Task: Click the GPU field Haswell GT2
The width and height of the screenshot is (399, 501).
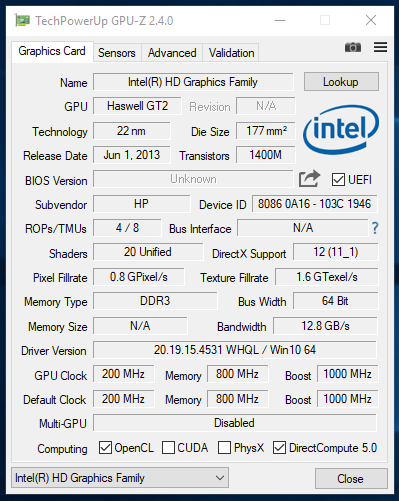Action: coord(137,106)
